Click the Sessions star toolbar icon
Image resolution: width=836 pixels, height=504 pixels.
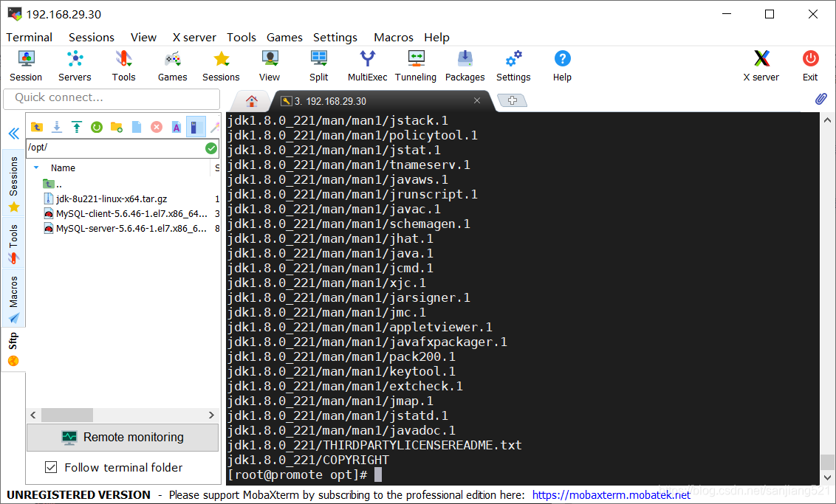pos(221,66)
